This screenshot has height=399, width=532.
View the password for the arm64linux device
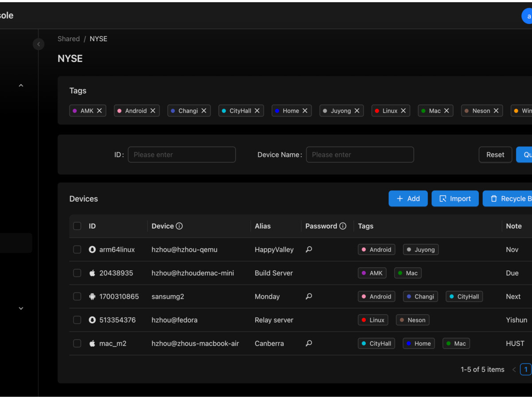point(309,250)
